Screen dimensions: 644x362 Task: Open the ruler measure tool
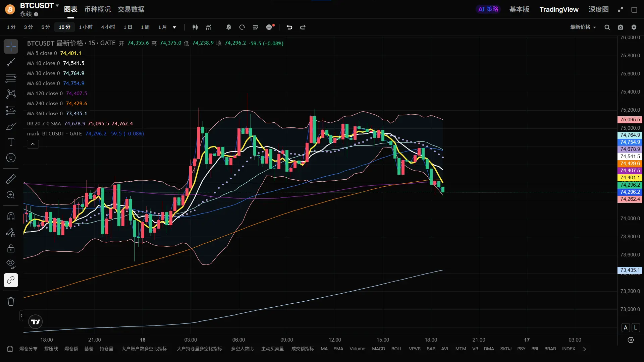(x=11, y=179)
